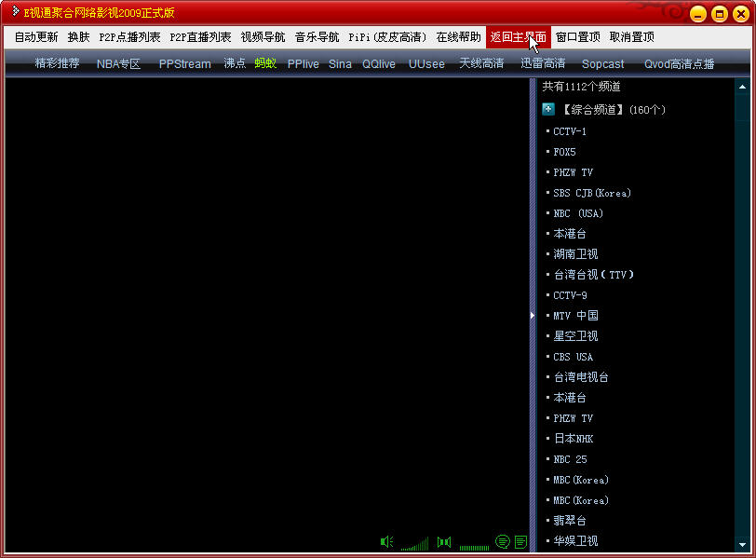
Task: Play channel SBS CJB(Korea)
Action: (592, 193)
